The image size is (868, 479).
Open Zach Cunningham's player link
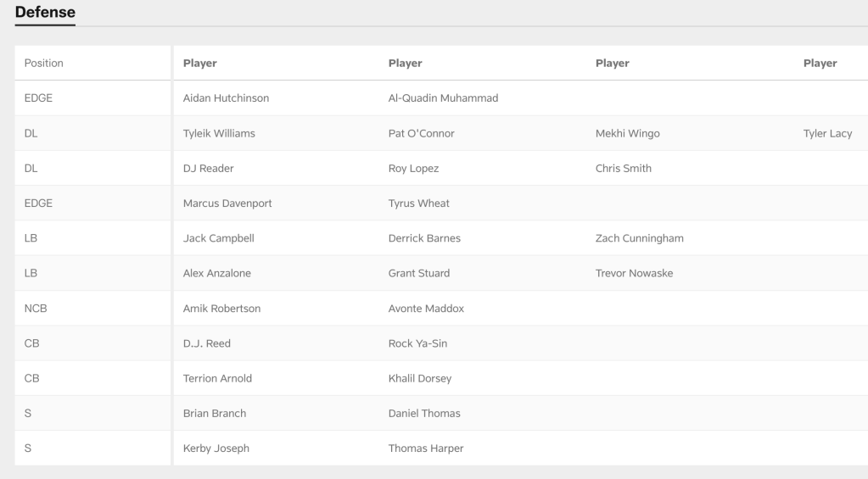click(640, 238)
